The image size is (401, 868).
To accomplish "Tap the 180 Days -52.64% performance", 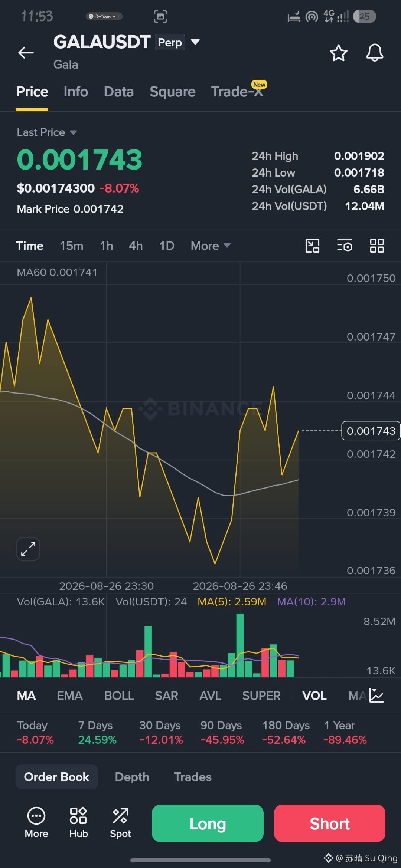I will (286, 732).
